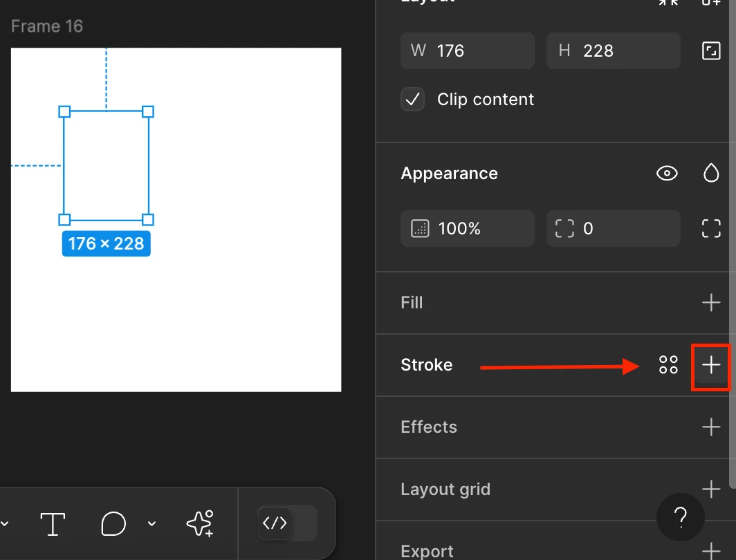Screen dimensions: 736x560
Task: Lock aspect ratio button beside height
Action: pos(710,50)
